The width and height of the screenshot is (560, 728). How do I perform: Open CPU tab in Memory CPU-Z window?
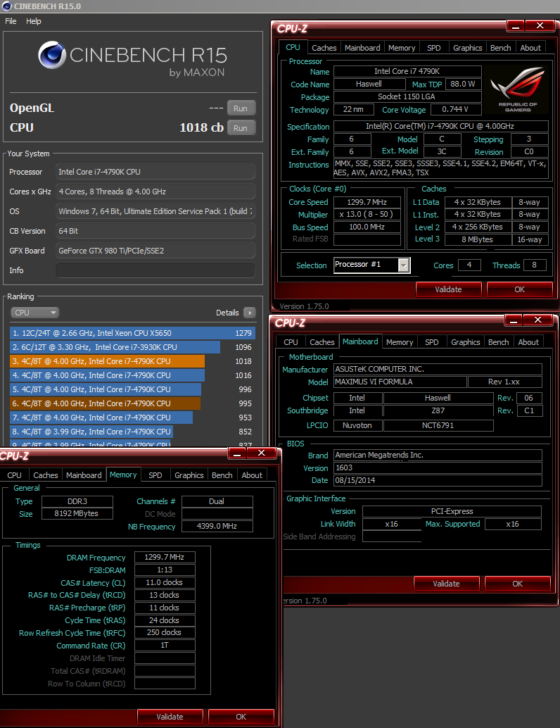pos(14,475)
